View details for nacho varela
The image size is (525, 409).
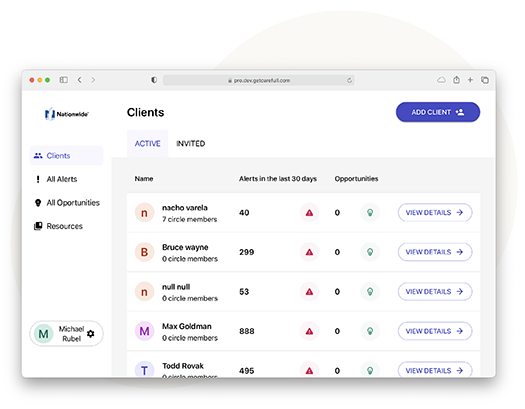[x=435, y=213]
